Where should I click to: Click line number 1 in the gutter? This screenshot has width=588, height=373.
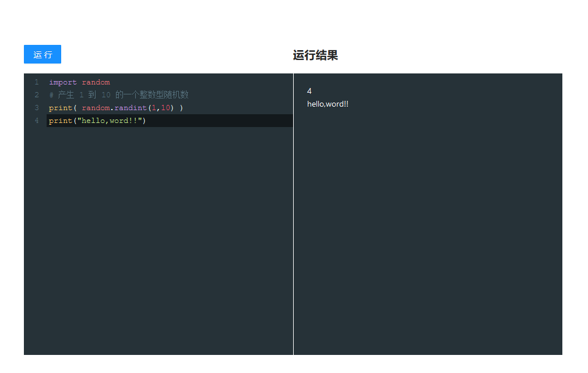coord(36,82)
